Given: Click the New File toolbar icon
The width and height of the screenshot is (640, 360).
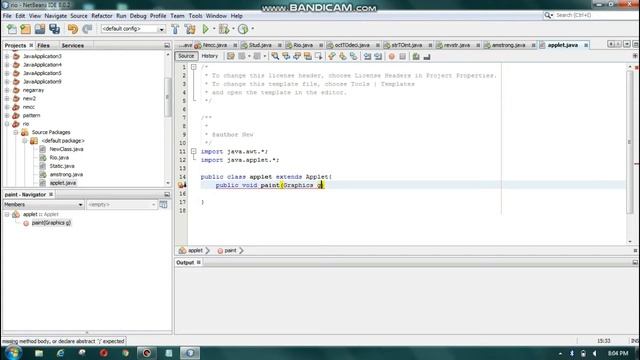Looking at the screenshot, I should click(12, 29).
